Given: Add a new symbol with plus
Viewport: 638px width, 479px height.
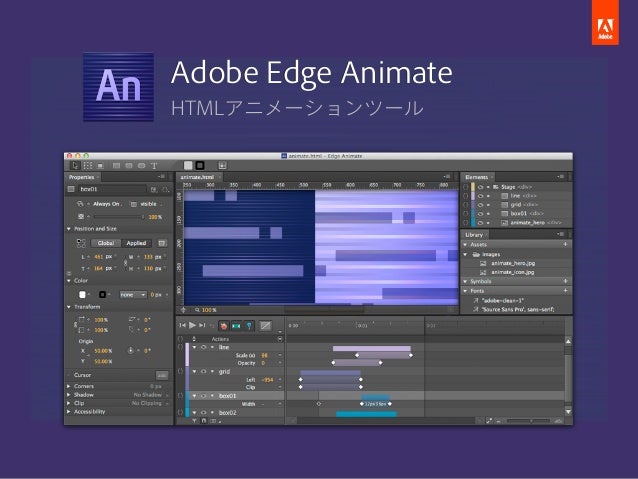Looking at the screenshot, I should coord(565,281).
